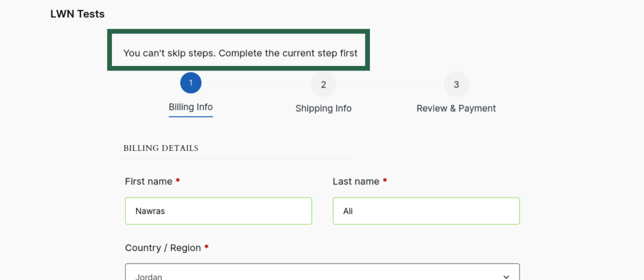Click the red asterisk beside Country / Region

coord(206,248)
